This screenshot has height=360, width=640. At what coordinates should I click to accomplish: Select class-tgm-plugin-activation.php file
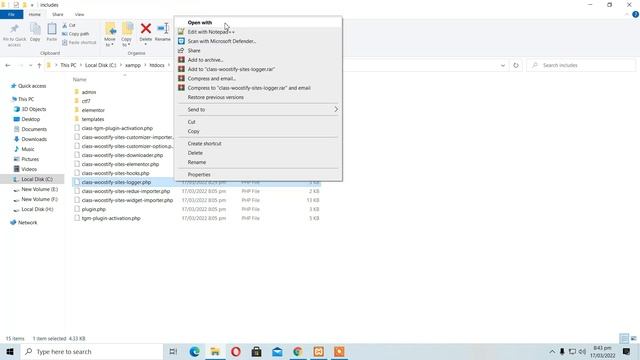coord(117,128)
